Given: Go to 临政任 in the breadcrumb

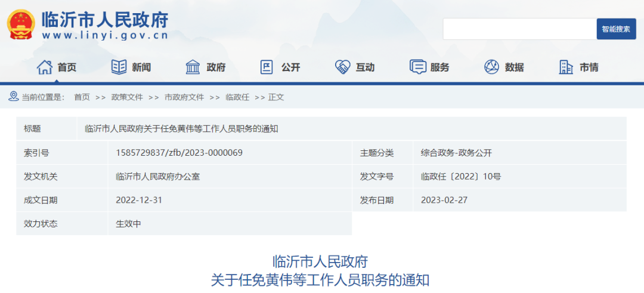Looking at the screenshot, I should click(x=237, y=97).
